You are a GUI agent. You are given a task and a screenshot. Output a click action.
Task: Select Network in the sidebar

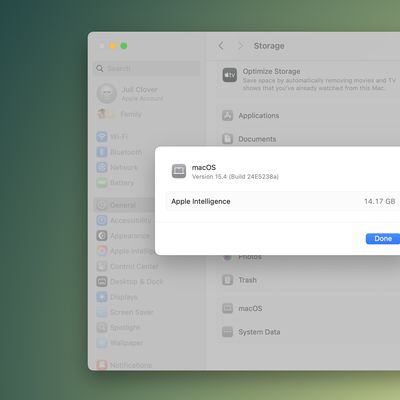[124, 167]
